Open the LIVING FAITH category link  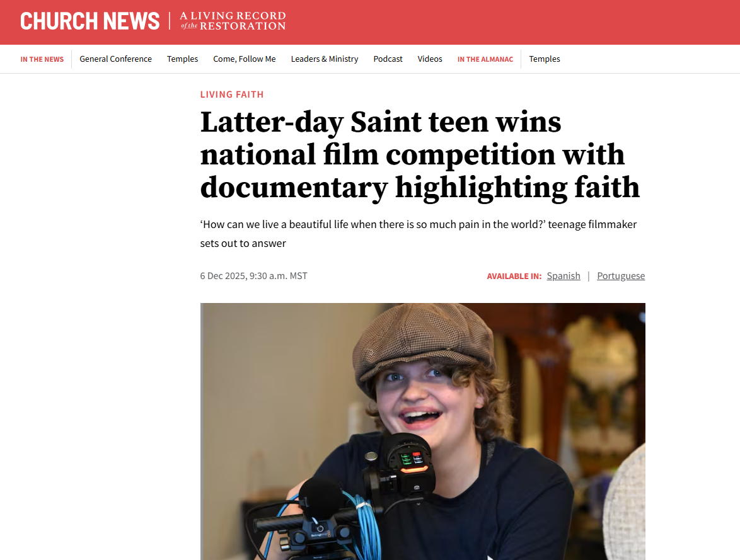(232, 94)
